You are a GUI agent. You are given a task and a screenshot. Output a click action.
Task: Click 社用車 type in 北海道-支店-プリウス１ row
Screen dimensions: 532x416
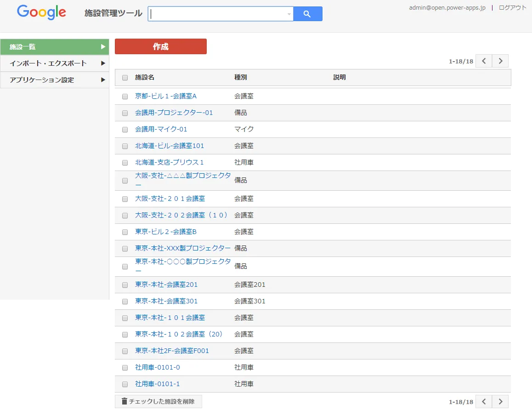tap(244, 162)
